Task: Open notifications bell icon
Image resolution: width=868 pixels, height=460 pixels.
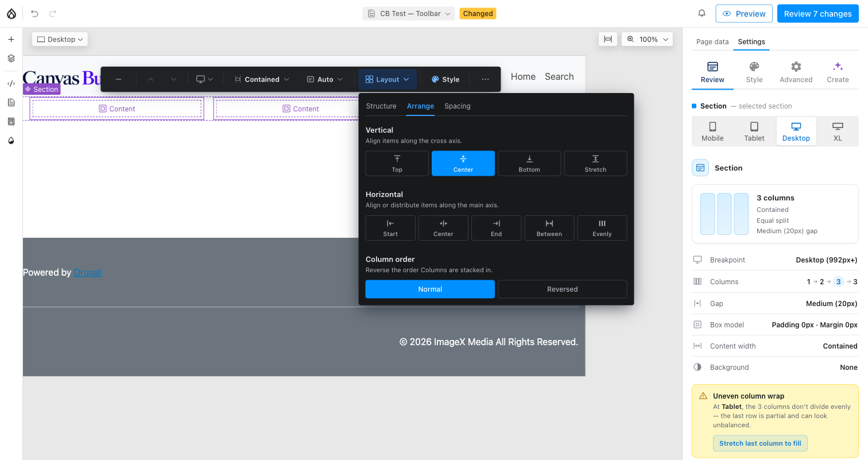Action: (702, 13)
